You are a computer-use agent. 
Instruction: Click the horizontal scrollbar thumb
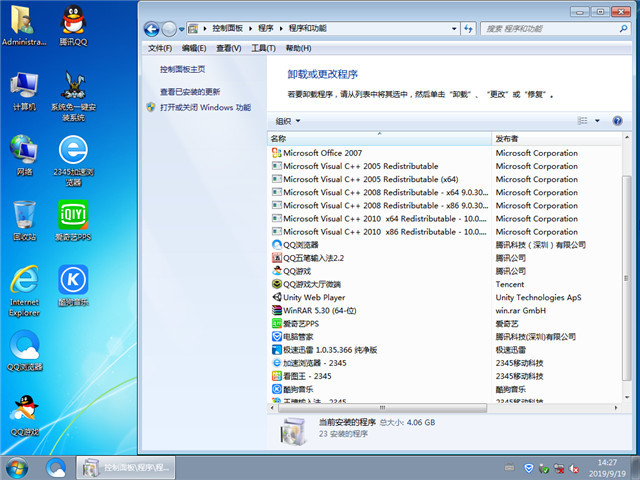[382, 408]
